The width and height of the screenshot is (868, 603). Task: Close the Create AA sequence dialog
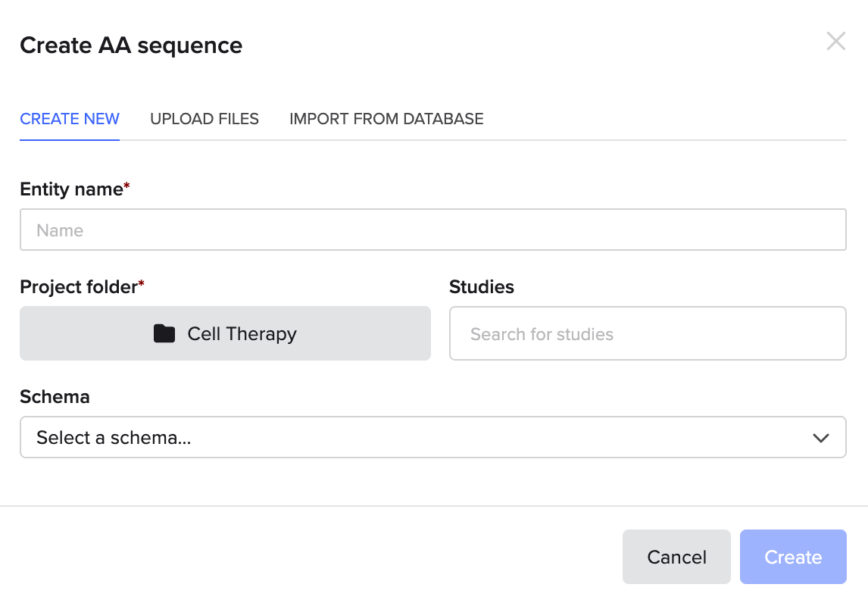point(835,41)
